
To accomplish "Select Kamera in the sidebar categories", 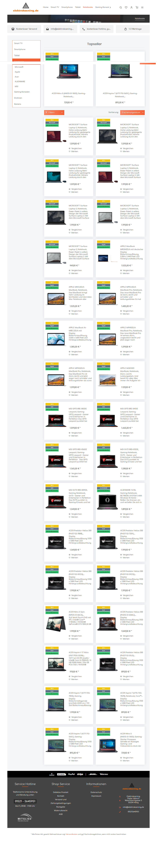I will [x=18, y=104].
